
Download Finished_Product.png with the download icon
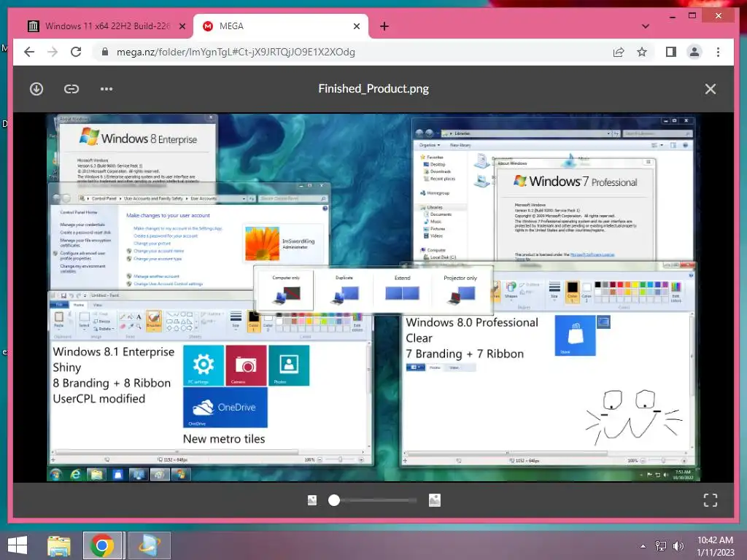tap(36, 89)
